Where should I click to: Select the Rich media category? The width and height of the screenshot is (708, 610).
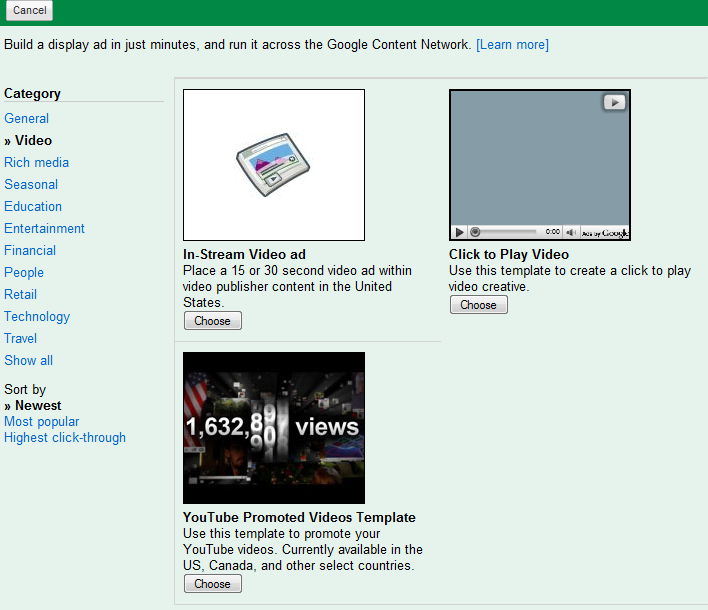point(37,163)
